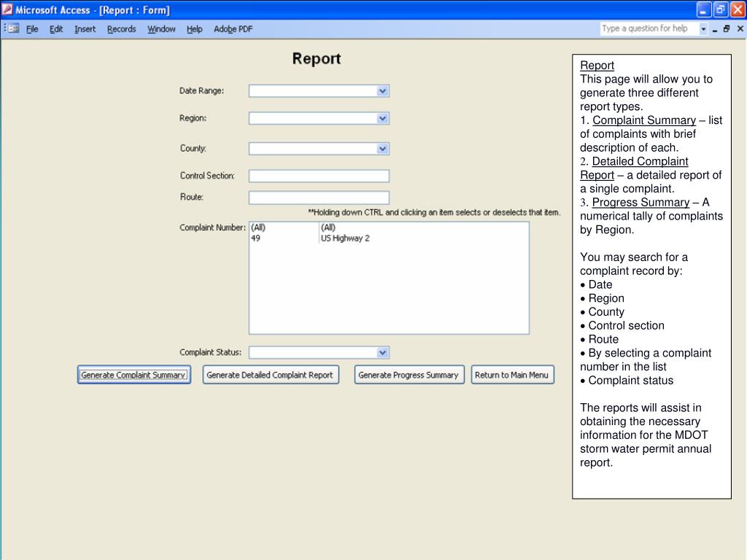Click into the Control Section field
The height and width of the screenshot is (560, 747).
pyautogui.click(x=319, y=176)
